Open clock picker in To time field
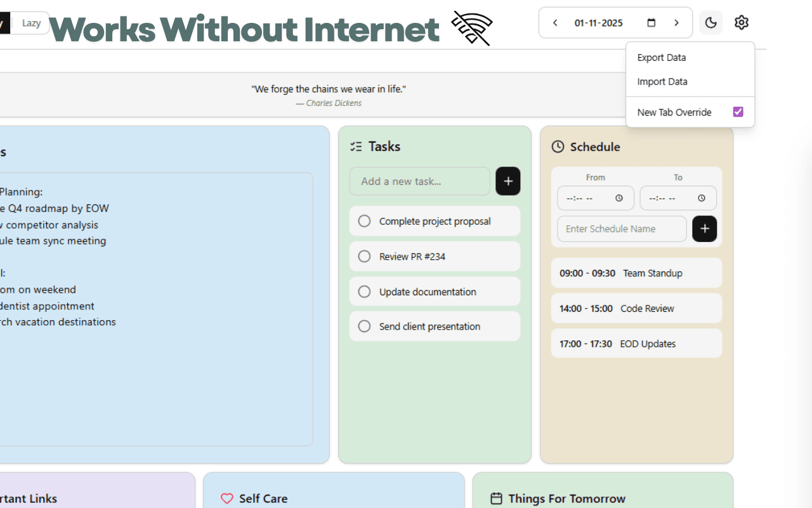 [702, 198]
